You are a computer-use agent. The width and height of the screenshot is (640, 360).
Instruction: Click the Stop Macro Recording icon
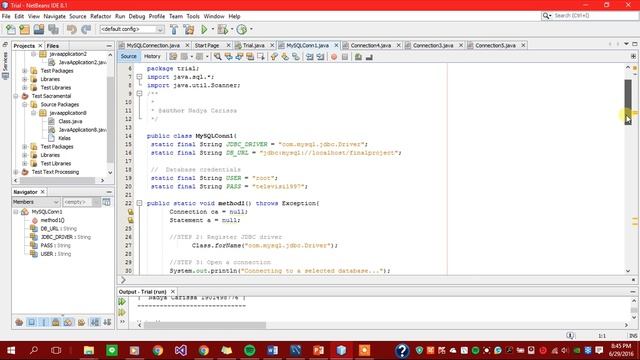tap(345, 57)
